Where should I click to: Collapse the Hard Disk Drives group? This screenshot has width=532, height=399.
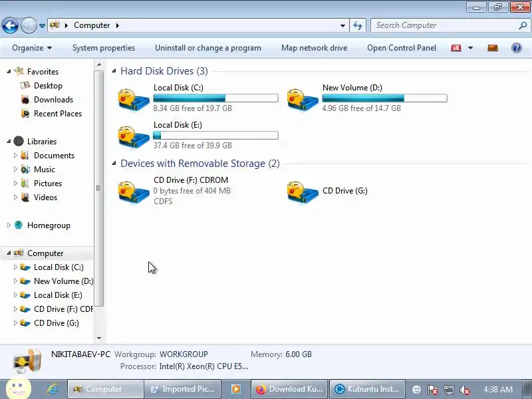[x=114, y=71]
